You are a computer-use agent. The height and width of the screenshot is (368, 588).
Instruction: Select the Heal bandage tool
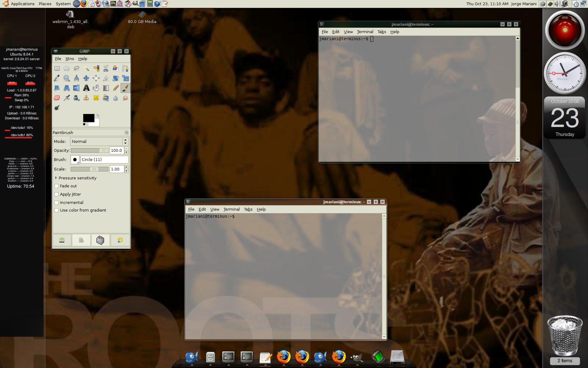click(x=96, y=98)
